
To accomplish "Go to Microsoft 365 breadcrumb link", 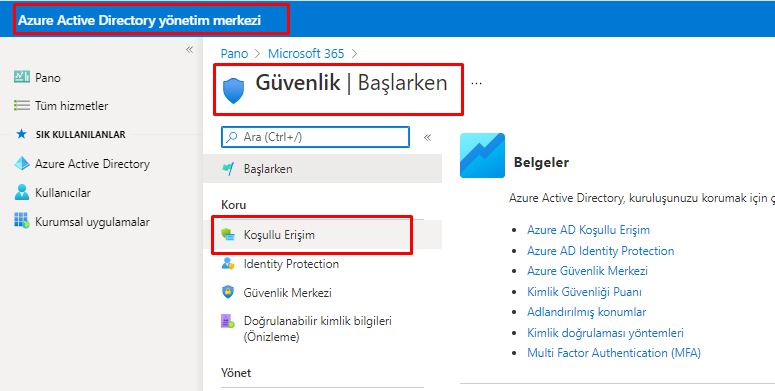I will (x=306, y=53).
